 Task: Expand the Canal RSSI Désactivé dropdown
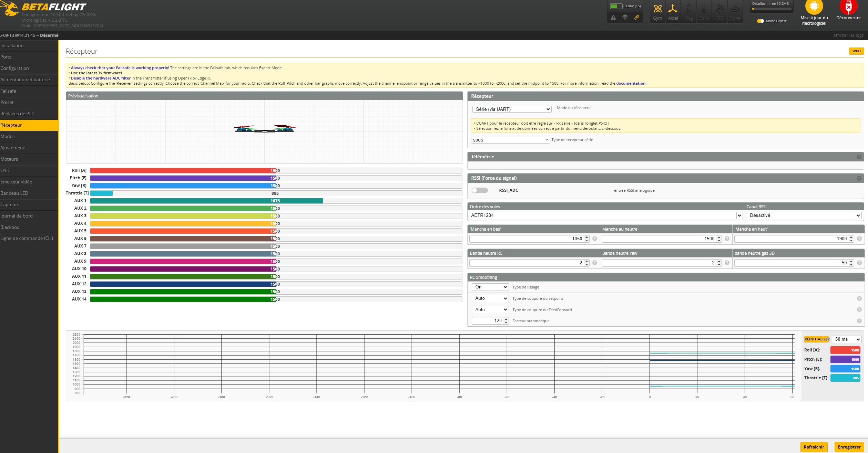pyautogui.click(x=804, y=215)
